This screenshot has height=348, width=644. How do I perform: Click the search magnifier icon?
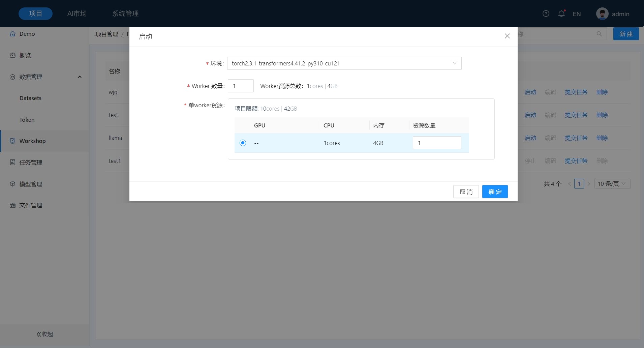click(x=599, y=34)
